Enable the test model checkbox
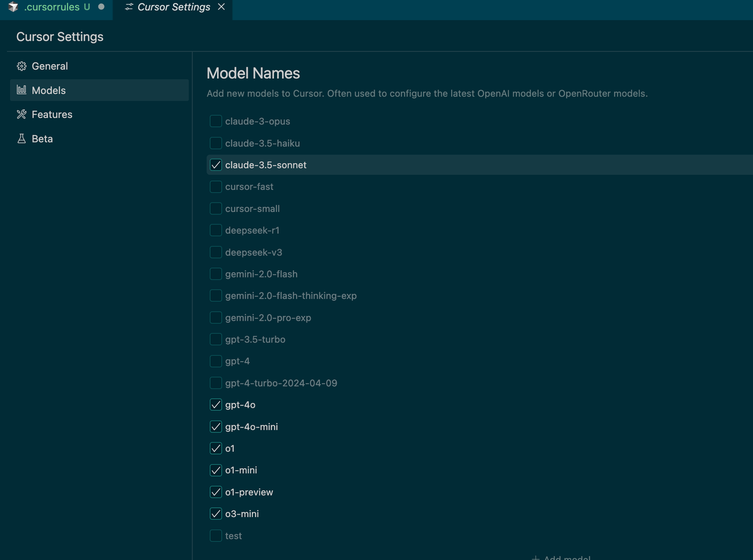Screen dimensions: 753x560 pos(216,535)
